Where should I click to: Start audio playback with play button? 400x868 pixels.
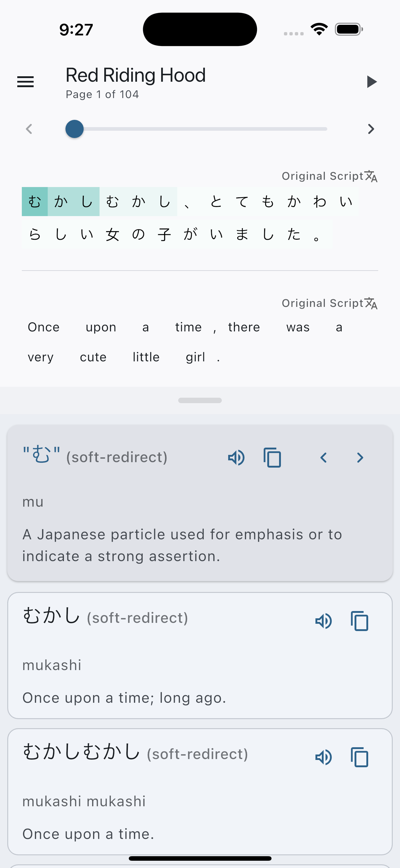pyautogui.click(x=371, y=81)
